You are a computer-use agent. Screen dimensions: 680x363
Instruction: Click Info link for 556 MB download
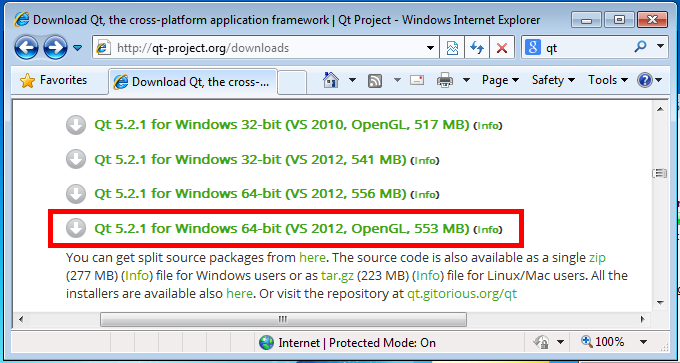[x=425, y=195]
